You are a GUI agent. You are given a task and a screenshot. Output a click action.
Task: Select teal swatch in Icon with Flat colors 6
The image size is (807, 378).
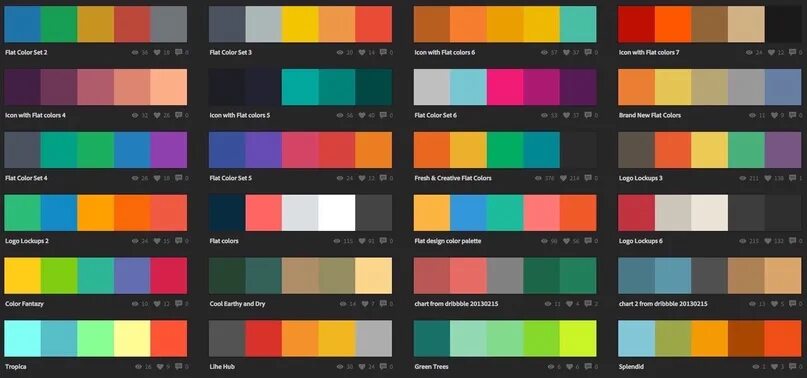[x=578, y=24]
